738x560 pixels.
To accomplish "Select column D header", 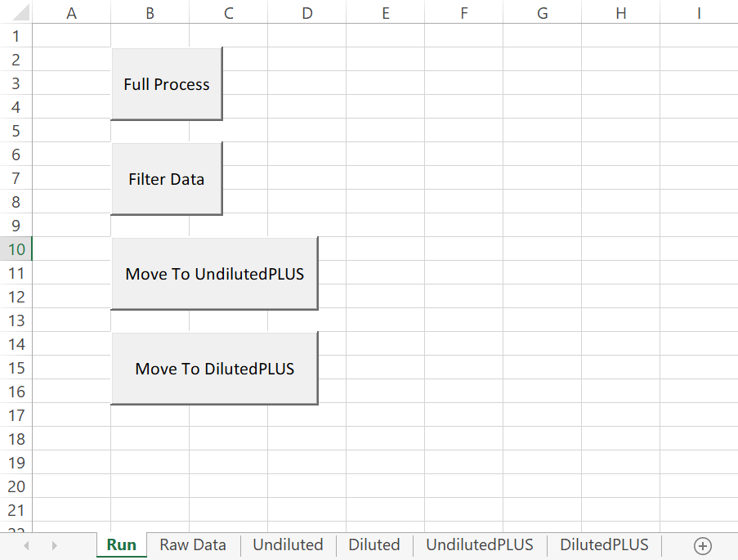I will coord(306,13).
